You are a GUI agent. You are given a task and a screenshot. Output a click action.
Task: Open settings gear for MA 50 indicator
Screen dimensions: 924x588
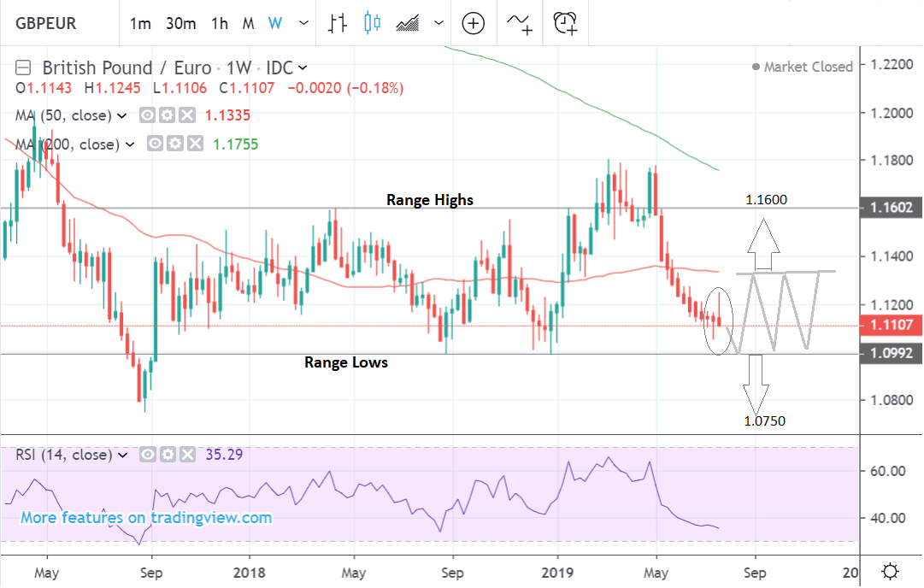click(x=167, y=115)
